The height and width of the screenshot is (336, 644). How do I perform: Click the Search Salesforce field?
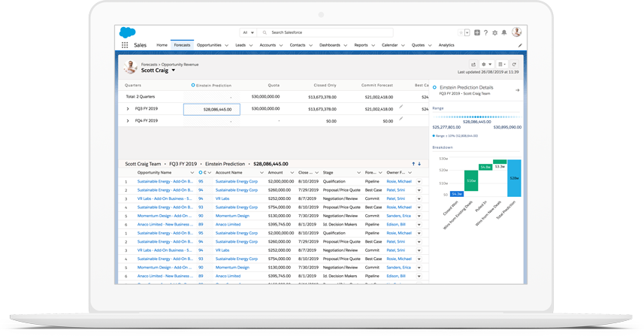[325, 32]
